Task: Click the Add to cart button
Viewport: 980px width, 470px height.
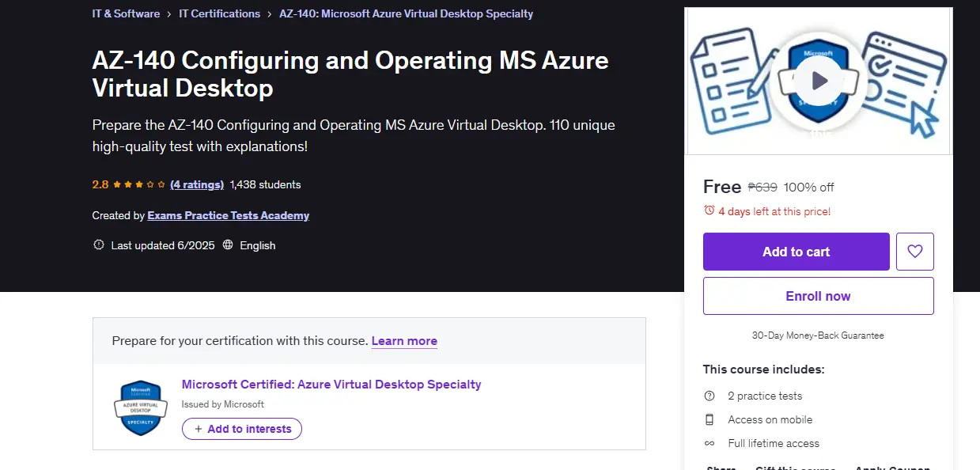Action: pyautogui.click(x=796, y=252)
